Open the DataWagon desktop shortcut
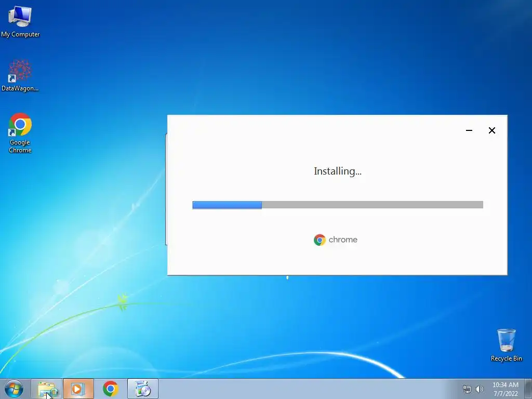Screen dimensions: 532x399 (x=20, y=76)
